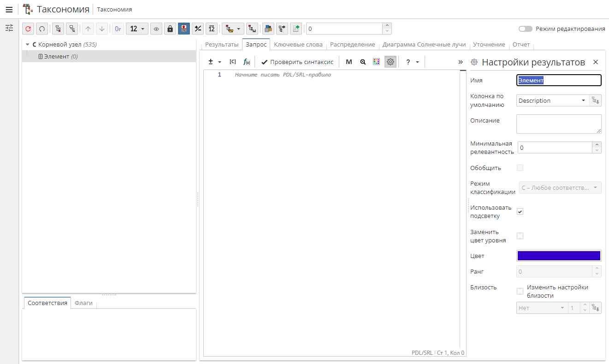This screenshot has height=364, width=609.
Task: Click the color grid palette icon
Action: 377,62
